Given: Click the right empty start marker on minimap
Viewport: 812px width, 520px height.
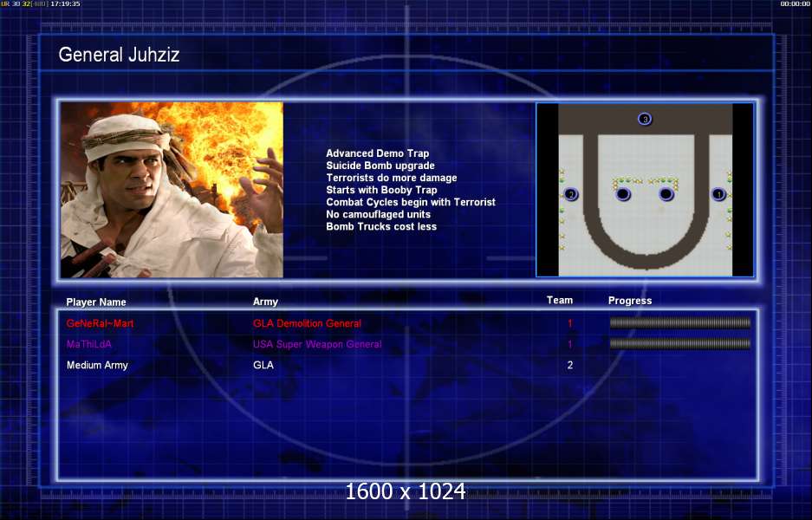Looking at the screenshot, I should pos(666,194).
